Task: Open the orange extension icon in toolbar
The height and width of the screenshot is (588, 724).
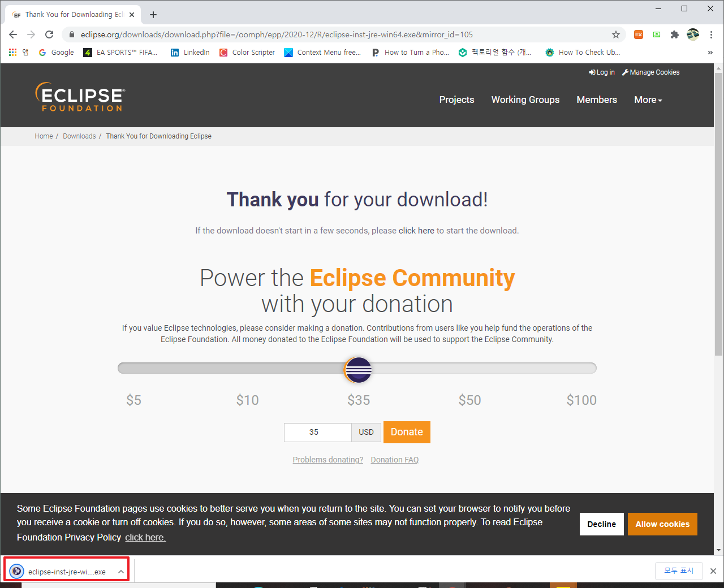Action: [x=639, y=34]
